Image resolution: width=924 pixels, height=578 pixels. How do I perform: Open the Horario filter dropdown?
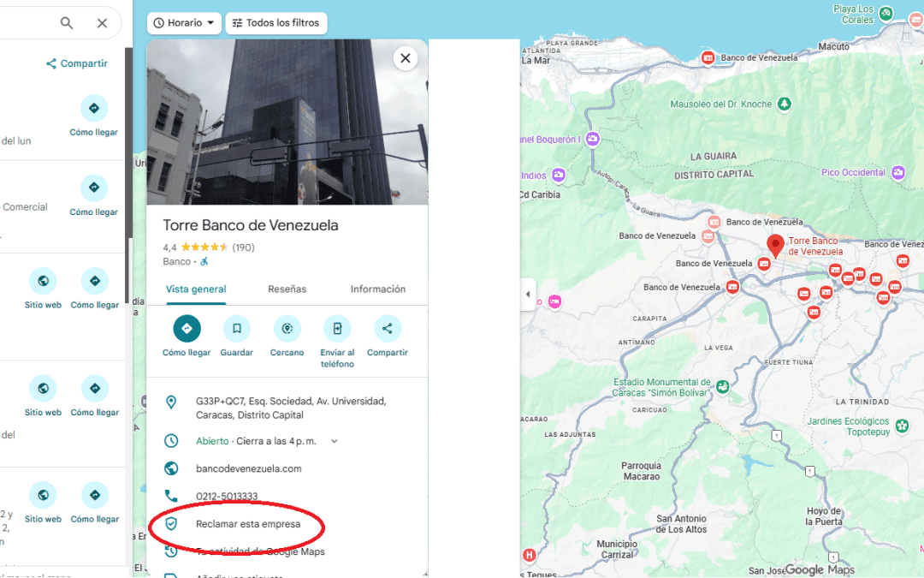pyautogui.click(x=184, y=23)
